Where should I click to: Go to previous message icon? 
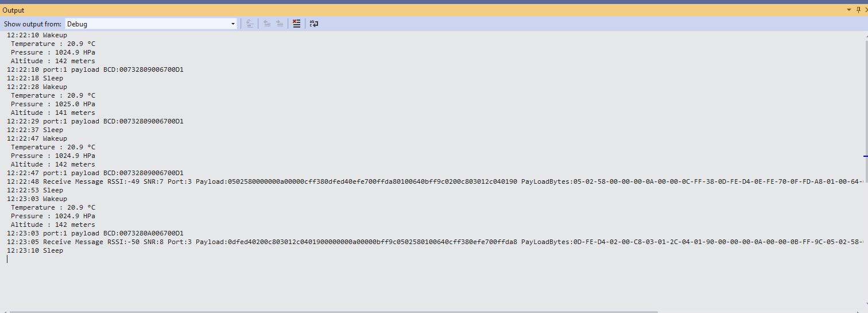(267, 24)
